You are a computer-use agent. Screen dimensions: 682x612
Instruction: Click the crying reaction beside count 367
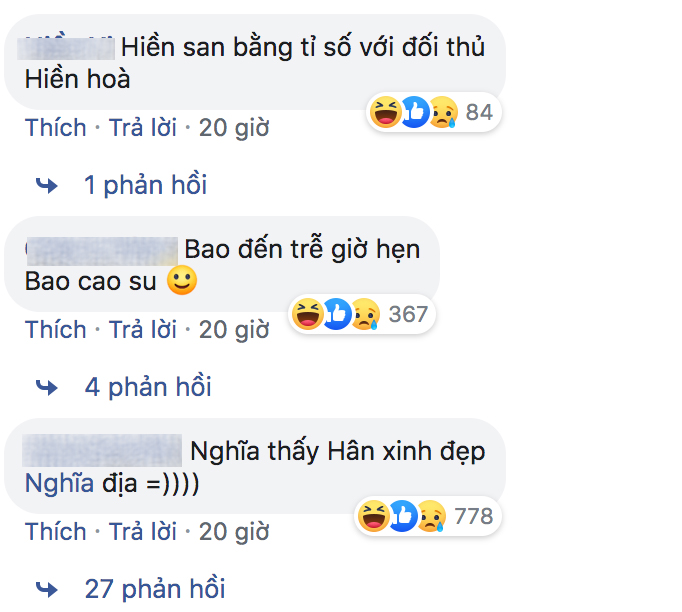coord(365,315)
